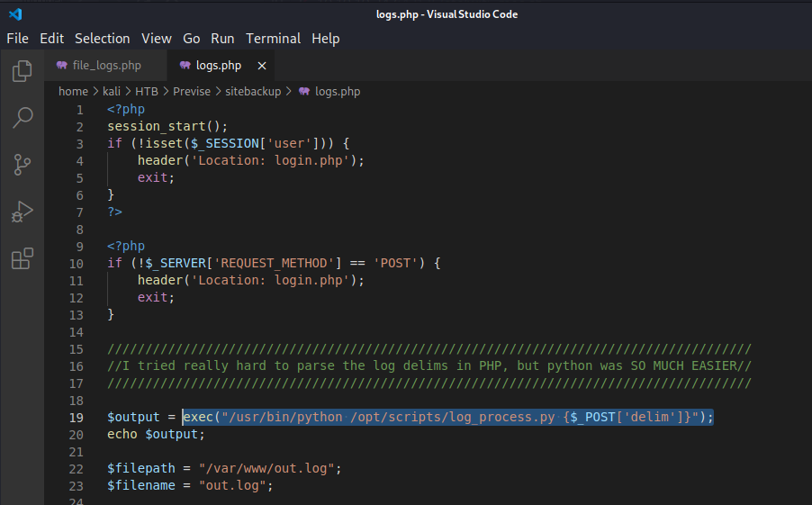Image resolution: width=812 pixels, height=505 pixels.
Task: Click the PHP file icon in breadcrumb
Action: [304, 91]
